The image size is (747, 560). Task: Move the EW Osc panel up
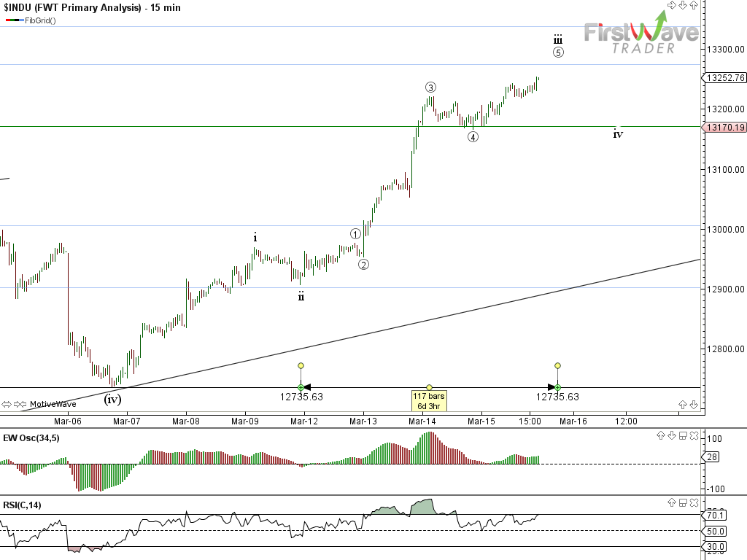[x=660, y=435]
